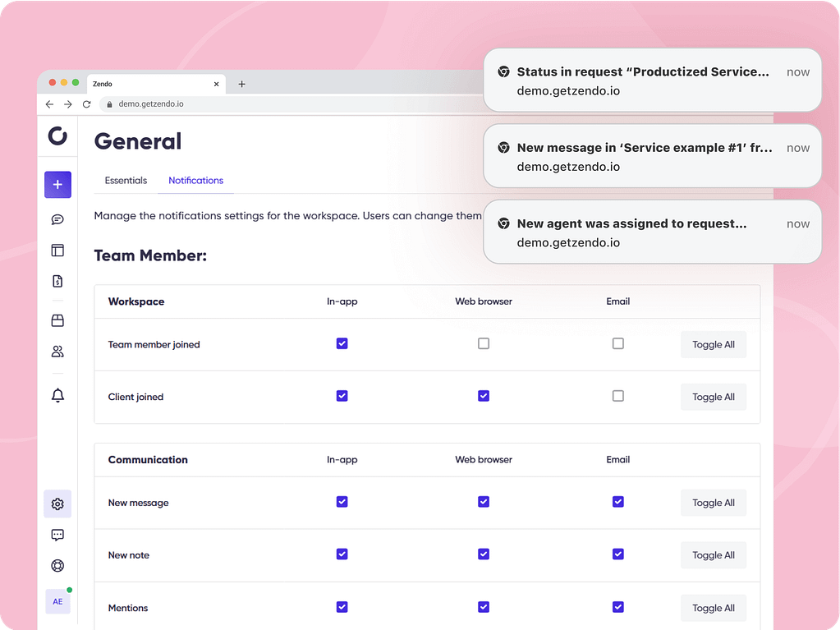Open the help lifebuoy sidebar icon

57,566
